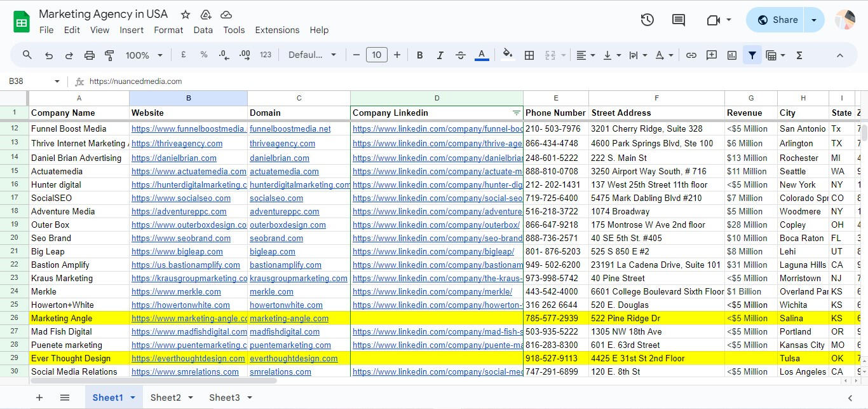Star the Marketing Agency in USA document

click(185, 14)
